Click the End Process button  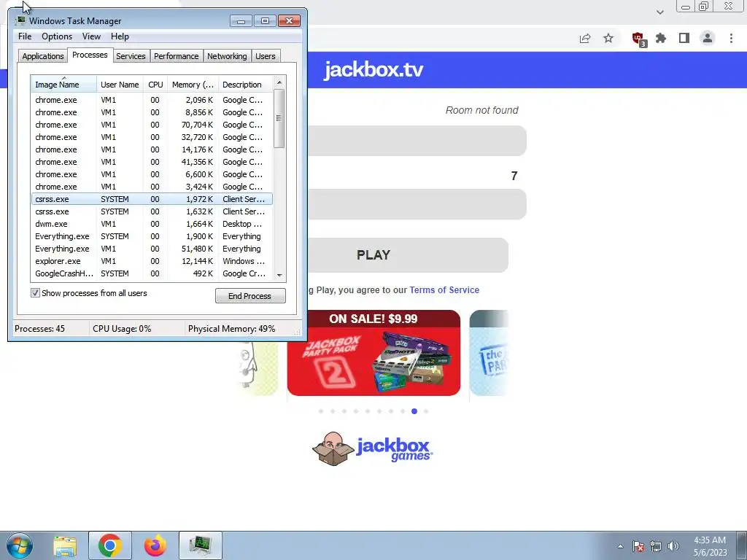tap(250, 296)
